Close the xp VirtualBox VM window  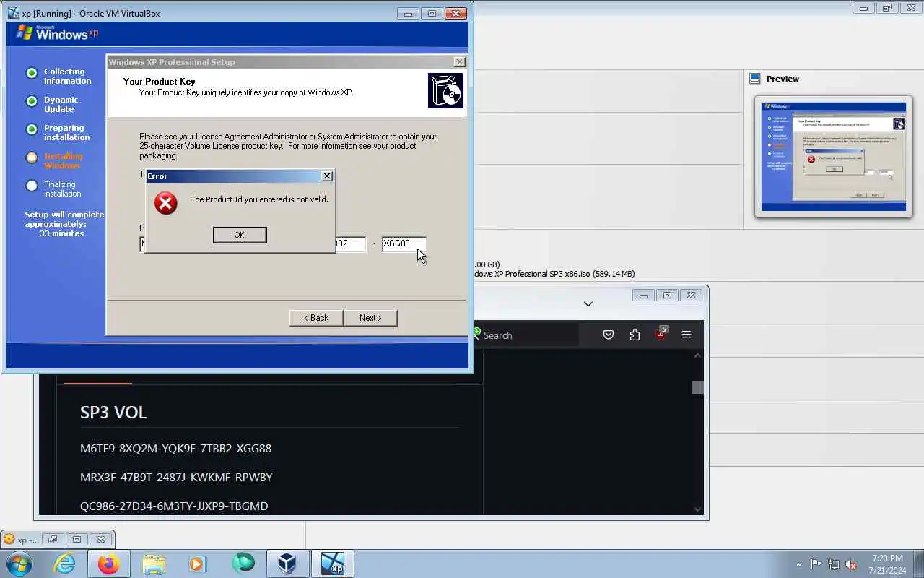click(456, 13)
